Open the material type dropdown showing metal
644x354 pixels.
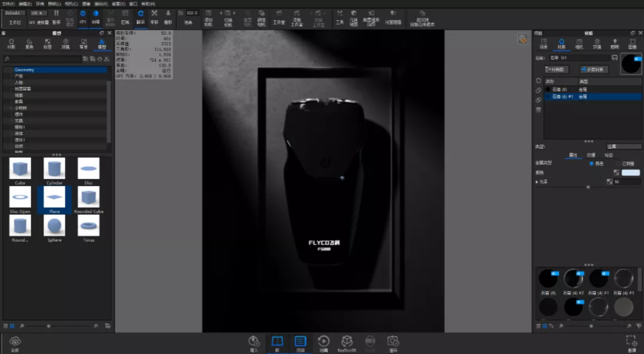[x=624, y=147]
